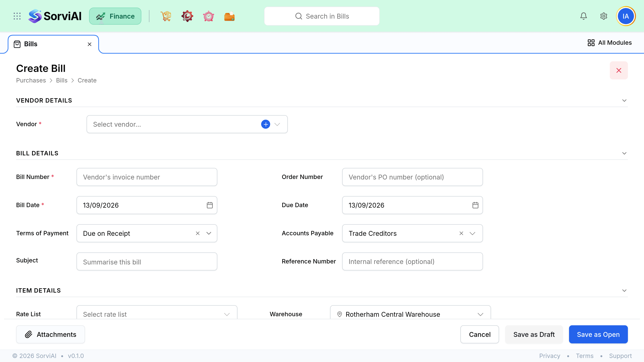Collapse the Vendor Details section
Viewport: 644px width, 362px height.
tap(624, 100)
